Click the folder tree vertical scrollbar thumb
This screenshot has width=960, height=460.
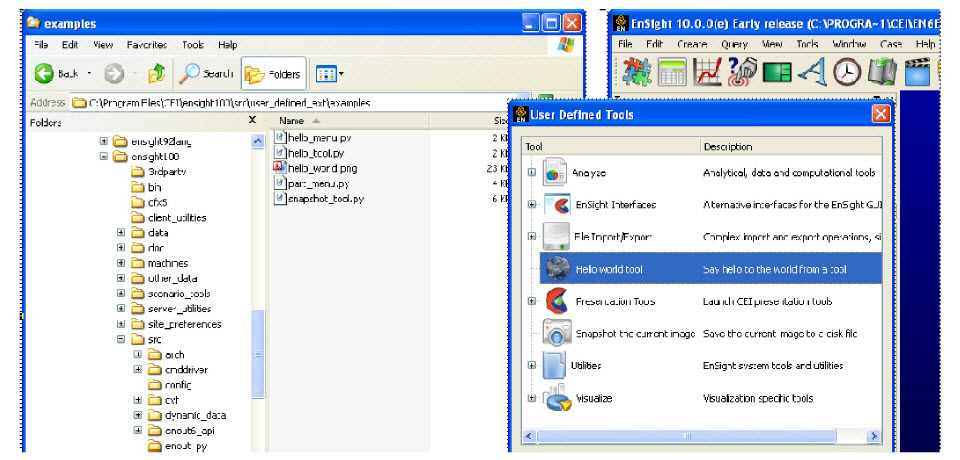tap(258, 354)
